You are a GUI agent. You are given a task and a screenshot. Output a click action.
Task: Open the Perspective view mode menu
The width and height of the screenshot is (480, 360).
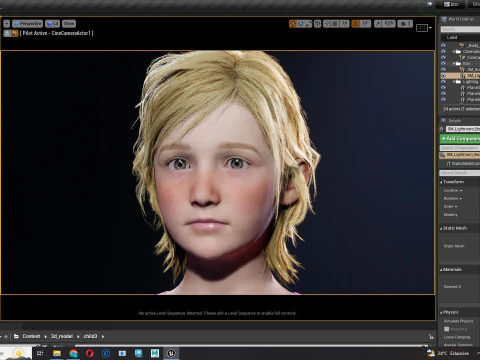click(x=28, y=24)
